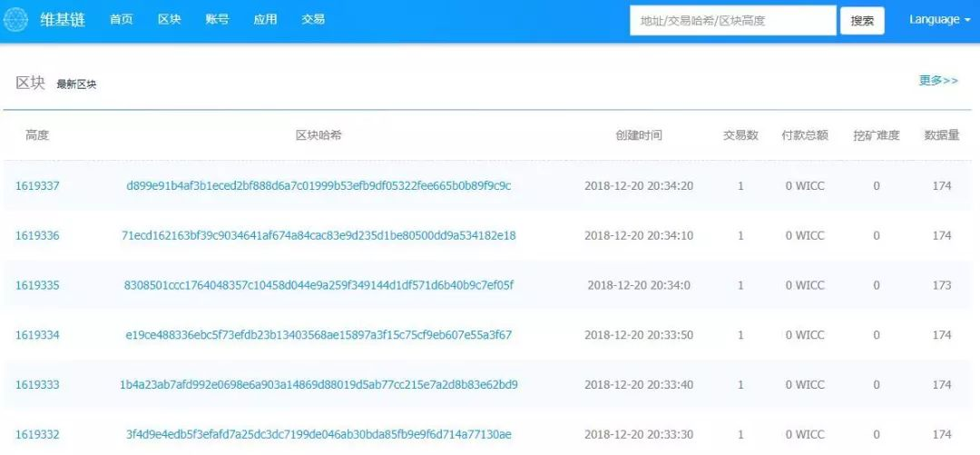Click the 最新区块 subtitle text
This screenshot has width=980, height=455.
pos(76,84)
